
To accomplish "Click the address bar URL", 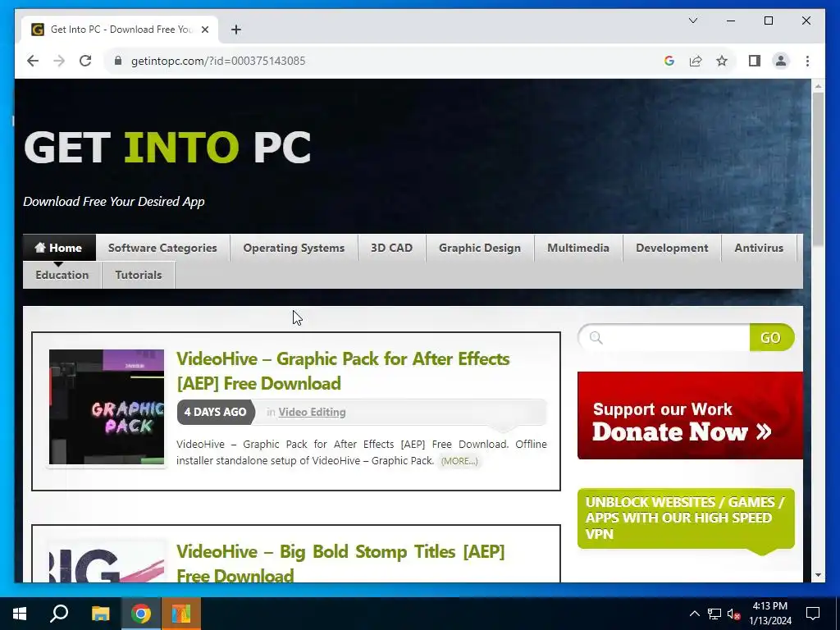I will click(x=218, y=61).
